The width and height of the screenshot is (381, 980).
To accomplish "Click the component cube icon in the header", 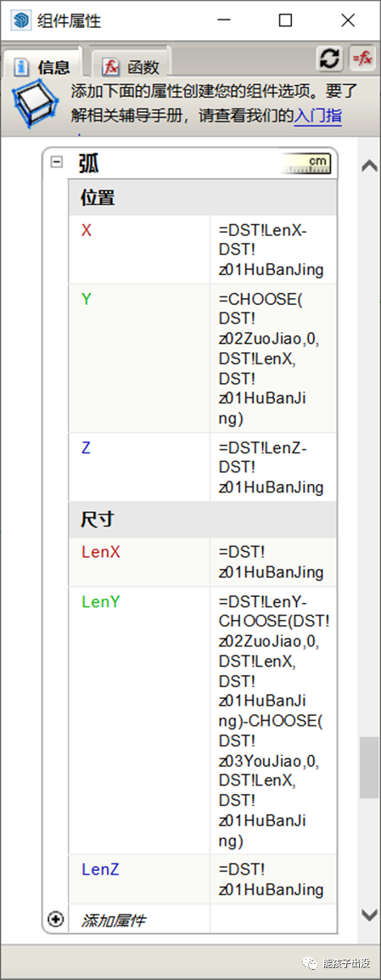I will point(36,103).
